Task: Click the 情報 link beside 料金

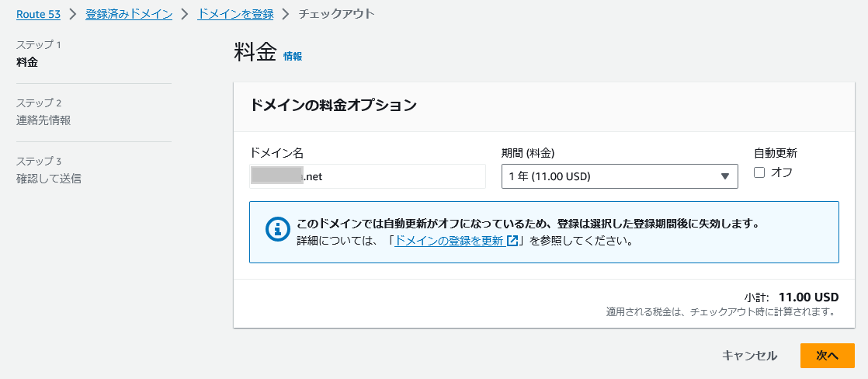Action: [293, 56]
